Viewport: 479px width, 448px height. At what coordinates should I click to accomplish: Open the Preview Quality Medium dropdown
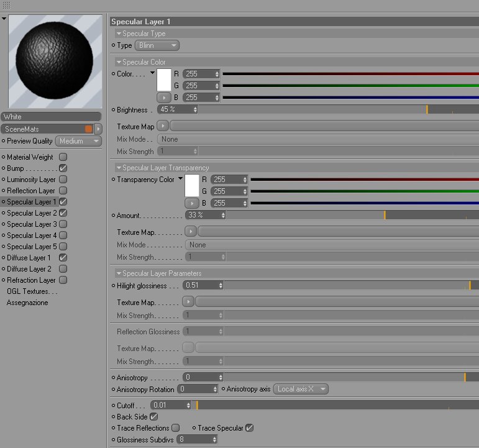[78, 141]
